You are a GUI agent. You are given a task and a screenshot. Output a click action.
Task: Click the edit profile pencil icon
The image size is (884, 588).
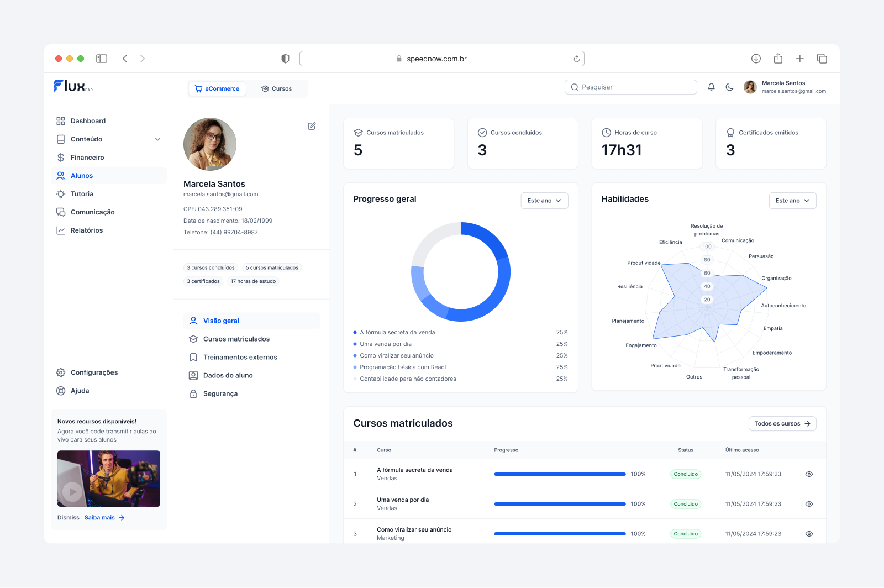tap(312, 126)
